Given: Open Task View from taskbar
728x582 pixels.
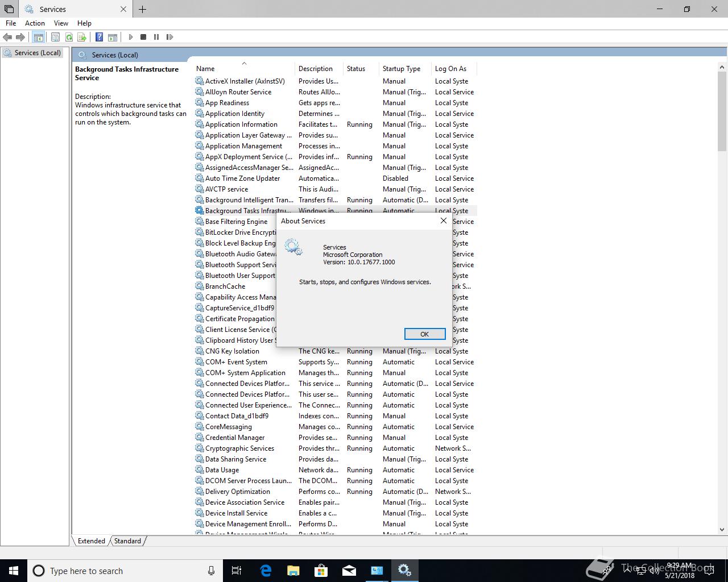Looking at the screenshot, I should click(x=237, y=571).
